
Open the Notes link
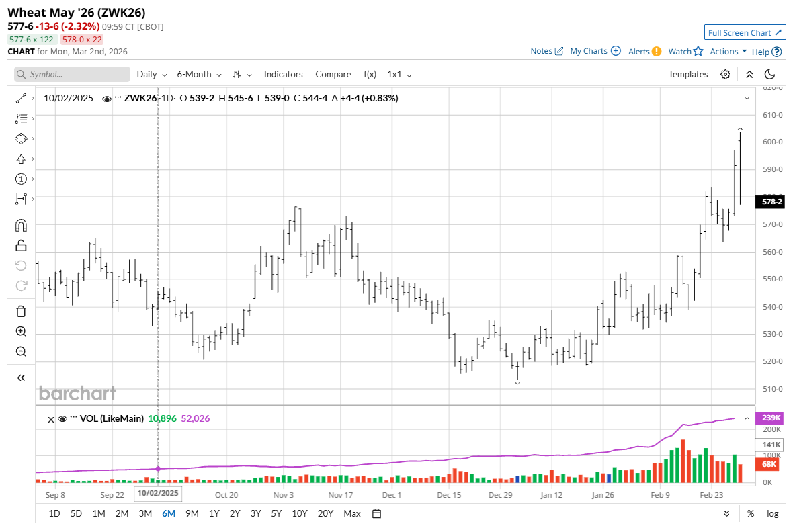point(541,51)
